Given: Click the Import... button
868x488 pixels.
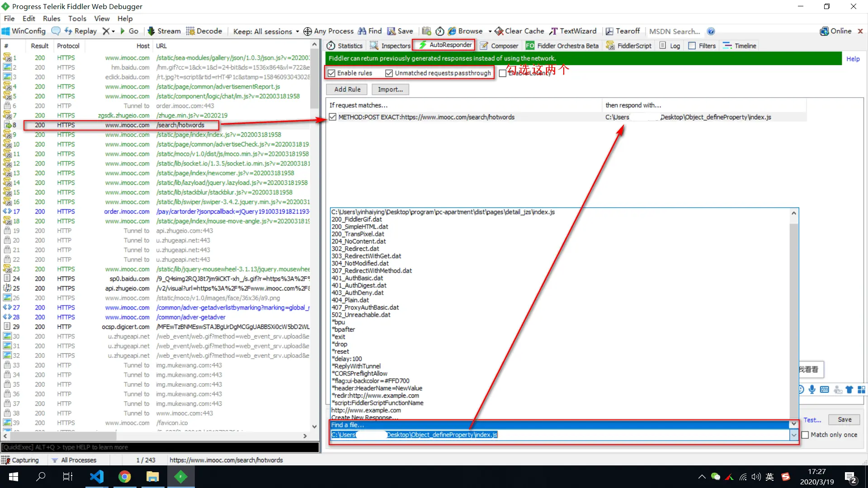Looking at the screenshot, I should (x=390, y=89).
